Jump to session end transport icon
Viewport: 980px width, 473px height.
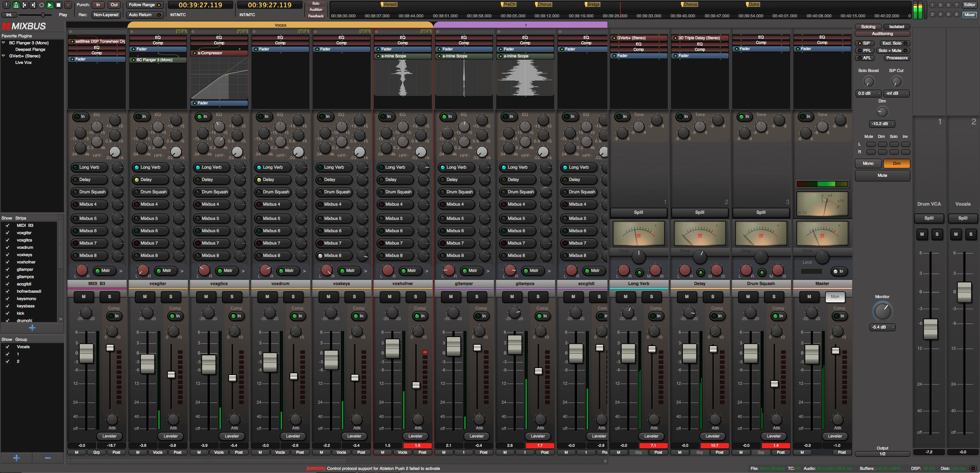point(33,5)
